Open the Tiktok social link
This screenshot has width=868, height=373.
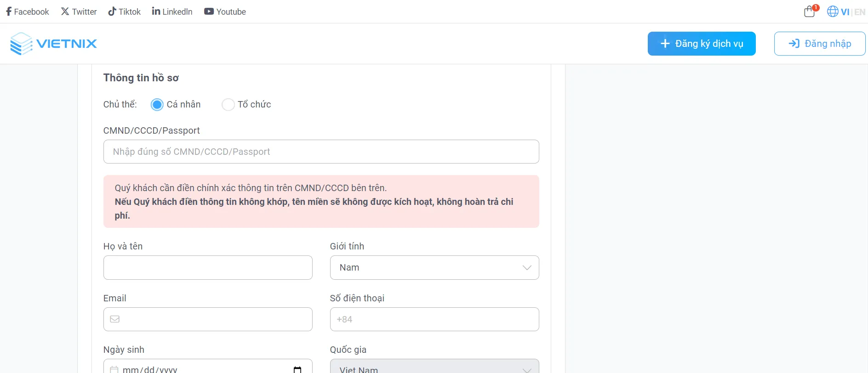click(x=124, y=11)
